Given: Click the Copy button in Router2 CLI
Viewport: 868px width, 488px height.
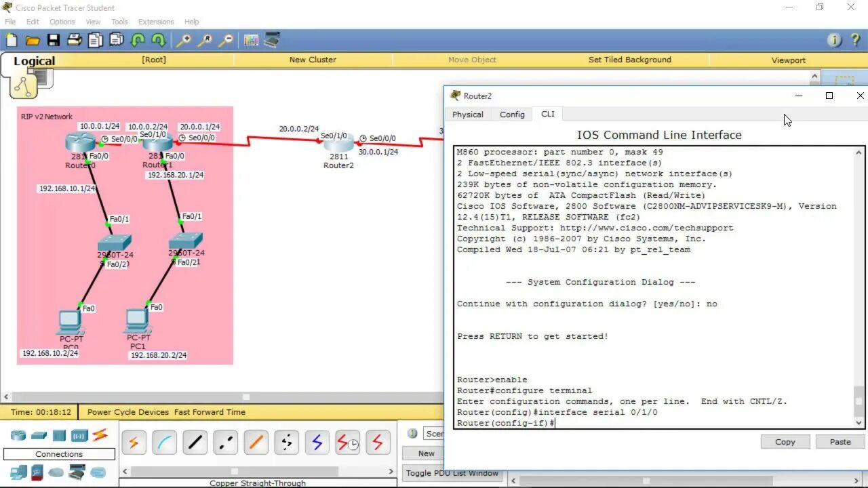Looking at the screenshot, I should pyautogui.click(x=785, y=442).
